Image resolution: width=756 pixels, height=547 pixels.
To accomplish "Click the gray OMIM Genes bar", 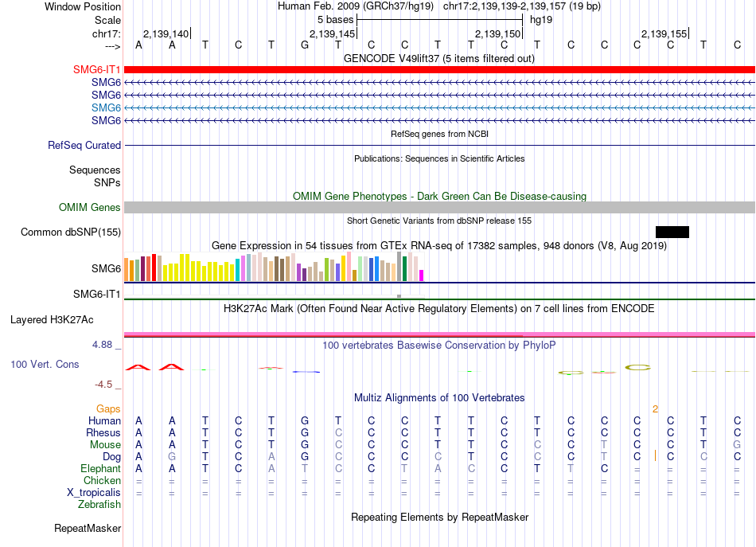I will pos(439,208).
